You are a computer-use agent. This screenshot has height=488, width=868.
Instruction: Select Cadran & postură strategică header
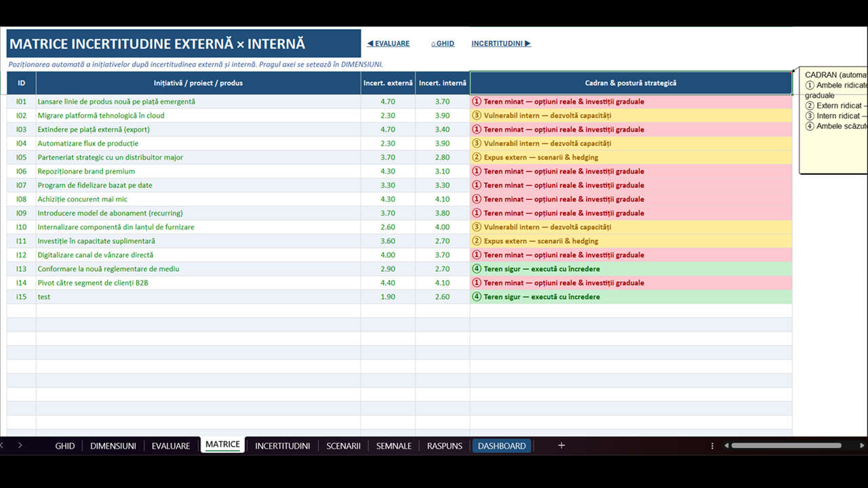click(631, 83)
